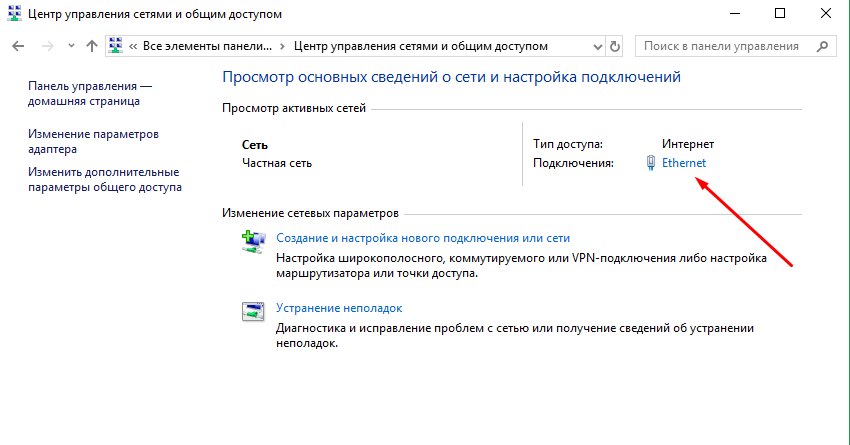The width and height of the screenshot is (850, 445).
Task: Open Создание и настройка нового подключения или сети
Action: tap(423, 238)
